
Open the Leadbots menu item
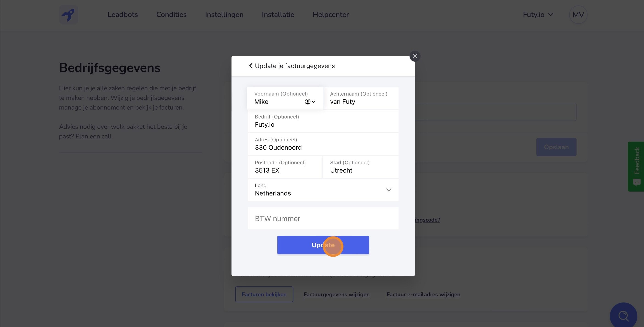(123, 15)
